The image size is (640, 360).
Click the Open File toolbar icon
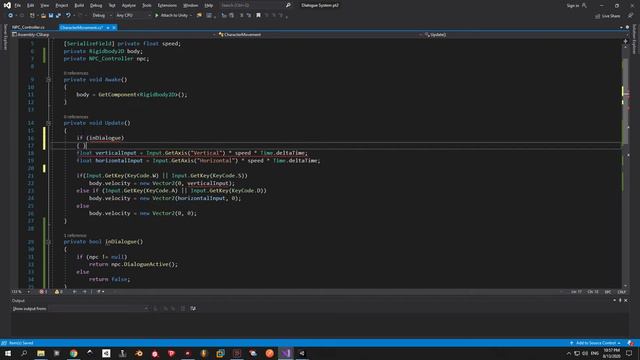point(43,16)
